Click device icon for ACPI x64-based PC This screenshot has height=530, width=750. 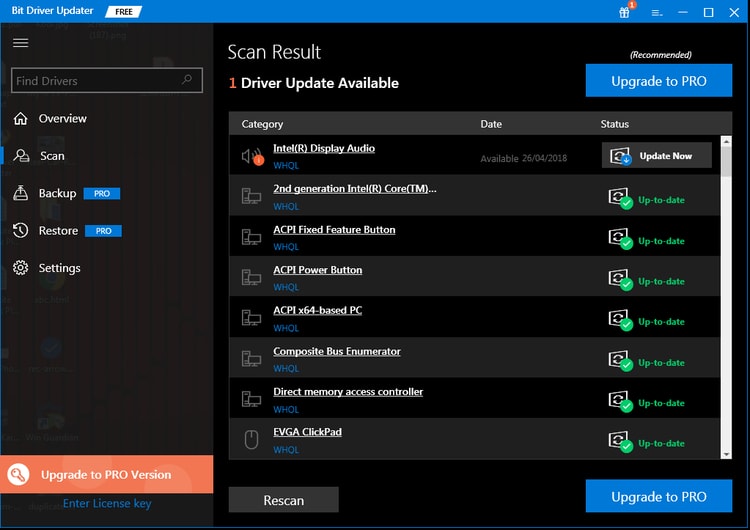[251, 318]
